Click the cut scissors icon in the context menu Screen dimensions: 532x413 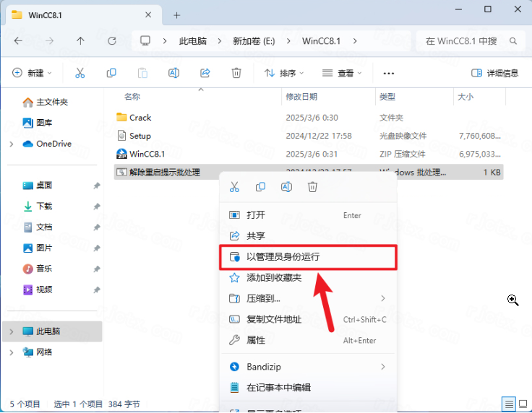pyautogui.click(x=234, y=187)
